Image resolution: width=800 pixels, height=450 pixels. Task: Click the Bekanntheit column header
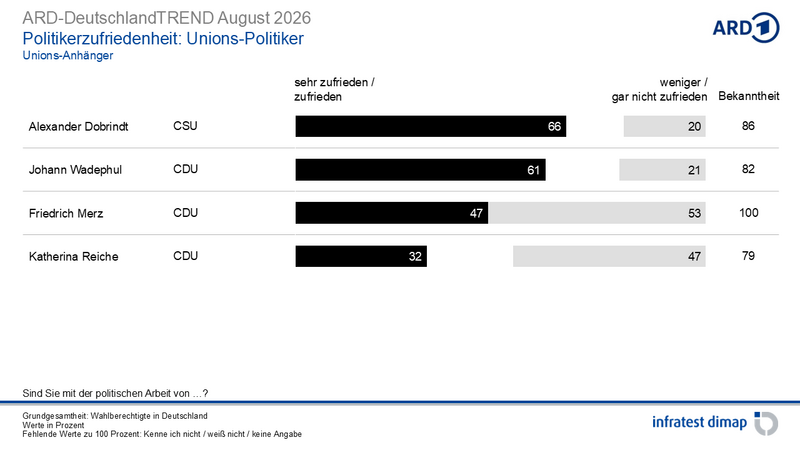748,96
